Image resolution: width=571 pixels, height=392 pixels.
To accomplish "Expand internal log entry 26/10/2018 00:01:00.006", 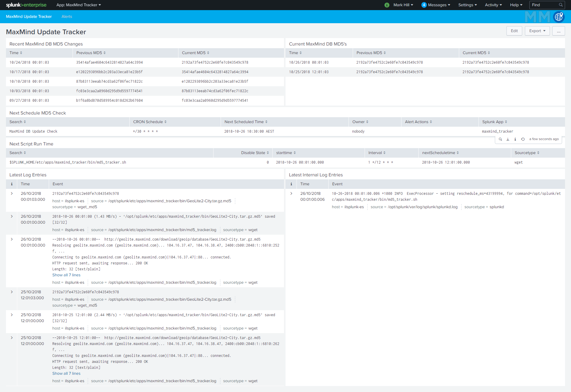I will [291, 194].
